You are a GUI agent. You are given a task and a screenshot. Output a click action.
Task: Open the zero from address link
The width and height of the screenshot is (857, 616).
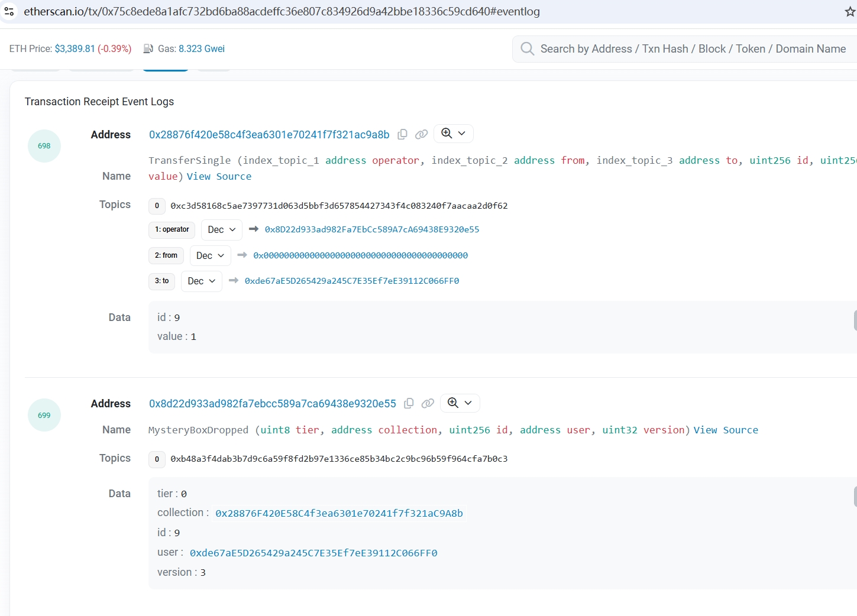coord(361,255)
